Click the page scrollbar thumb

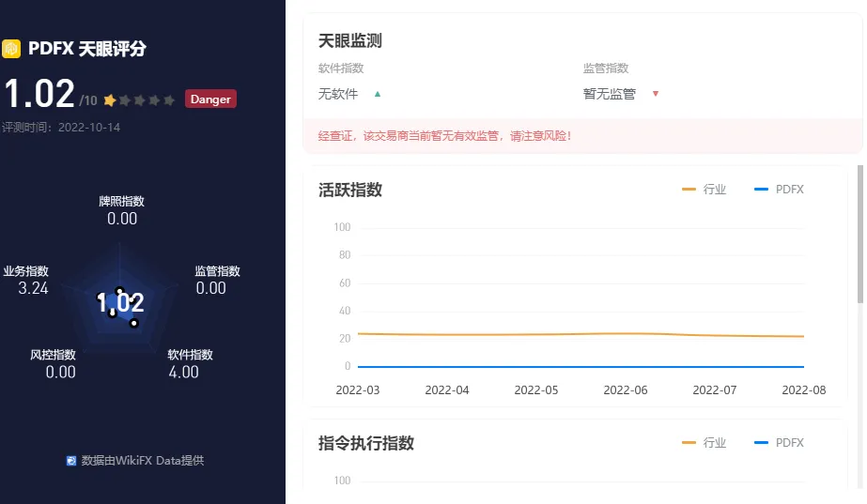pos(859,234)
